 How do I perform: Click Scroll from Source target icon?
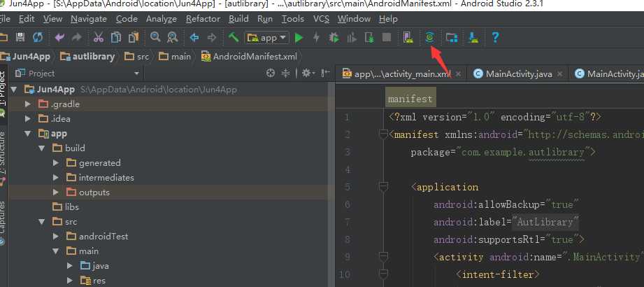click(x=270, y=73)
